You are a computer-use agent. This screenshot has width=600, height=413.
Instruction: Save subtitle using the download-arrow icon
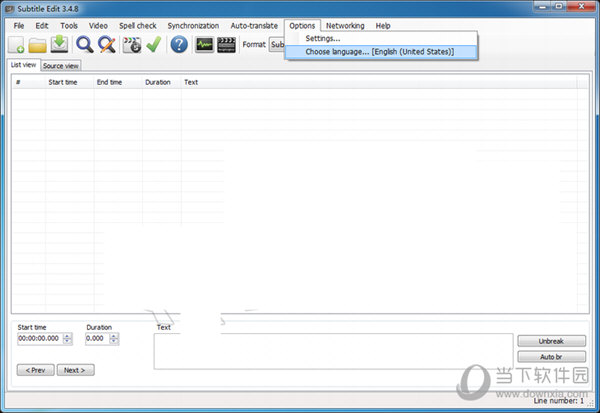(59, 44)
